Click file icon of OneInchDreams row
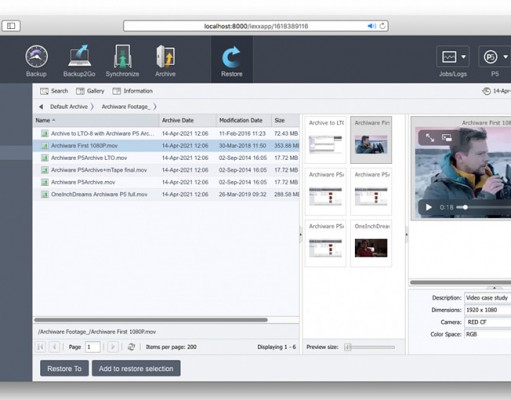This screenshot has height=400, width=511. pyautogui.click(x=44, y=194)
